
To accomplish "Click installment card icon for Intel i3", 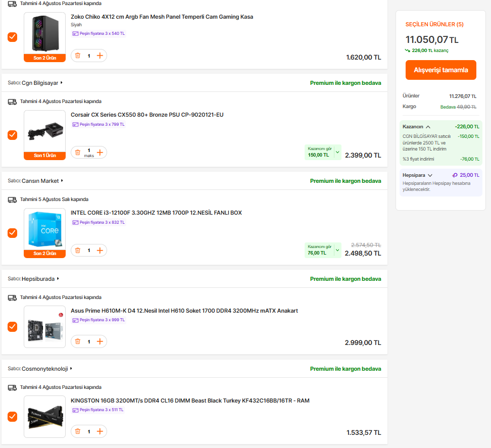I will [x=75, y=223].
